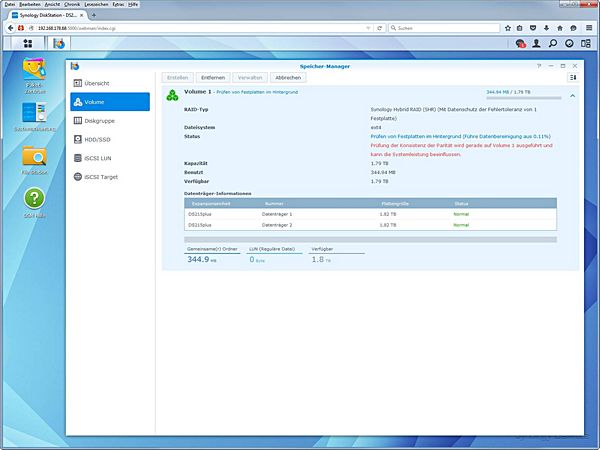Click the DSM search magnifier icon
The height and width of the screenshot is (450, 600).
(x=553, y=44)
